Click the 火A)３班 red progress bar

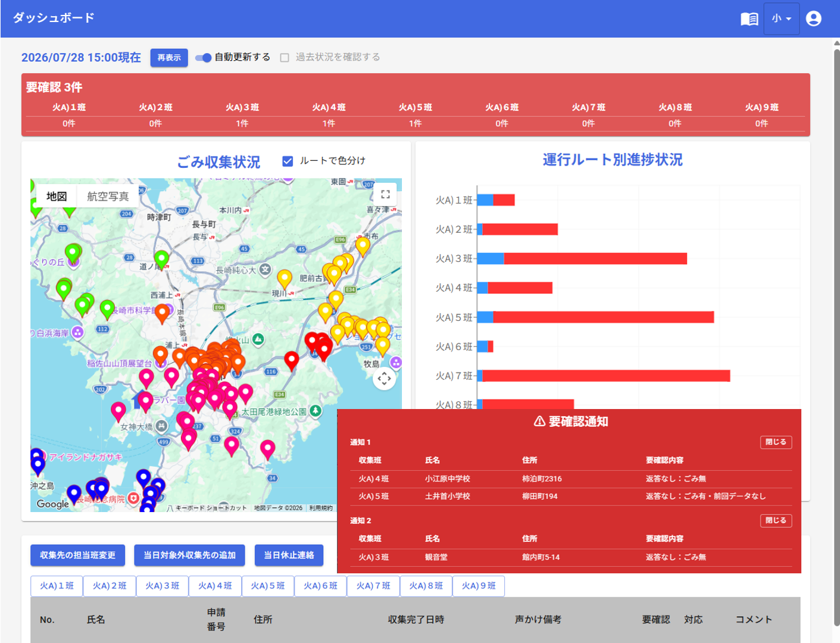pyautogui.click(x=595, y=258)
